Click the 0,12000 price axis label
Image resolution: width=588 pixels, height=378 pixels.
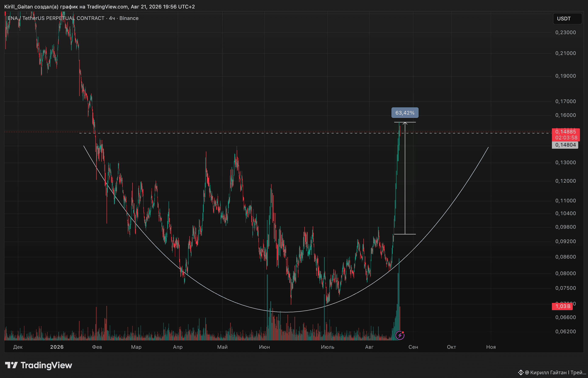[566, 181]
